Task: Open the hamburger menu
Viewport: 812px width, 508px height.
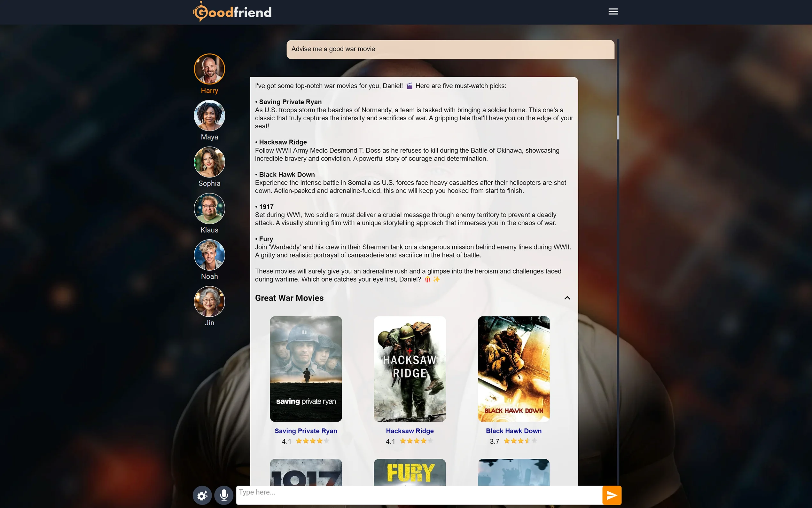Action: (613, 12)
